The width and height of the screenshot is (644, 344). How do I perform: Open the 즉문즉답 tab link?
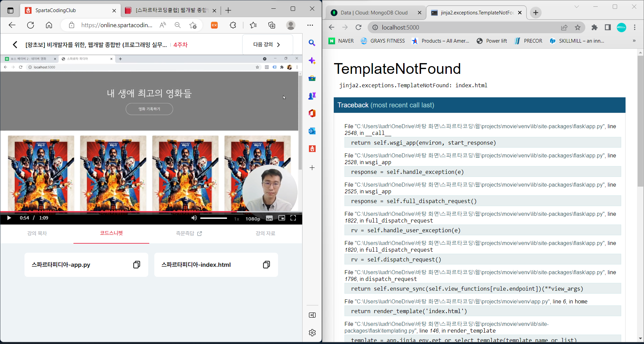pos(189,233)
